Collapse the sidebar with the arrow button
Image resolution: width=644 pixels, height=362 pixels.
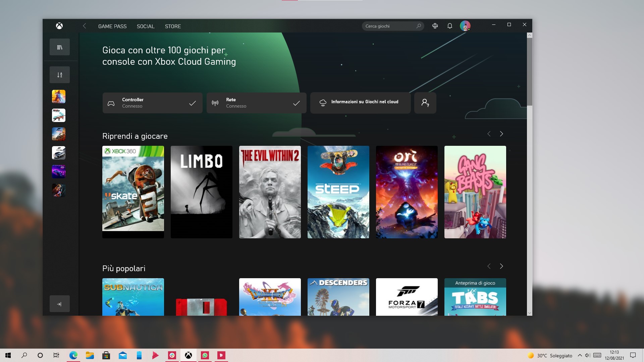(x=60, y=304)
